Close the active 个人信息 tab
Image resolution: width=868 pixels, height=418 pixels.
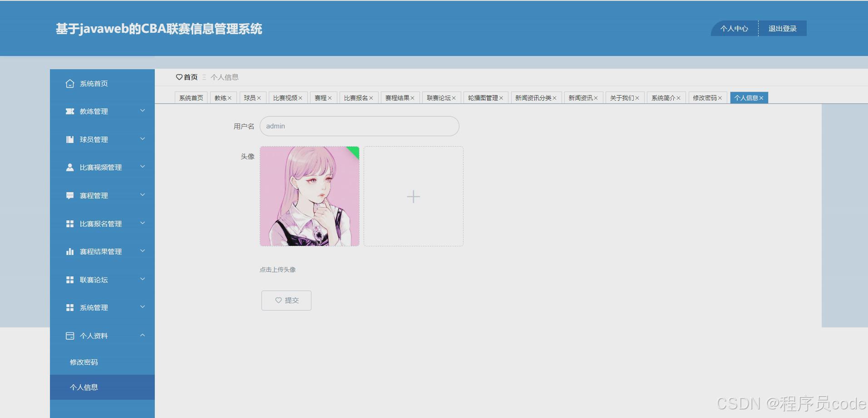(761, 98)
